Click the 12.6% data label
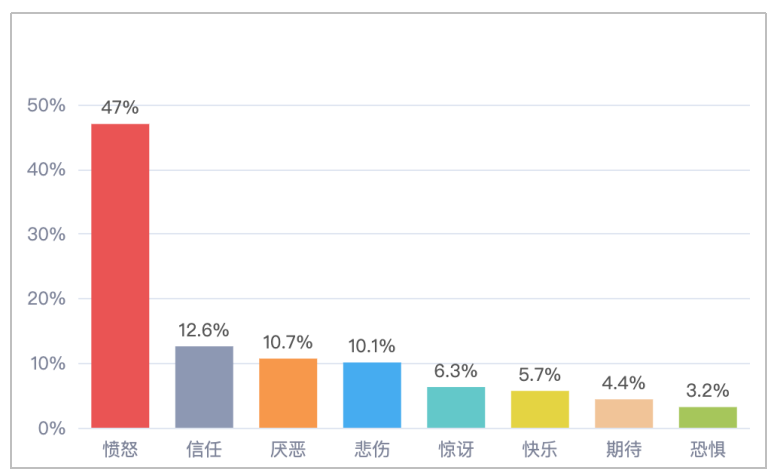The height and width of the screenshot is (475, 777). coord(204,330)
